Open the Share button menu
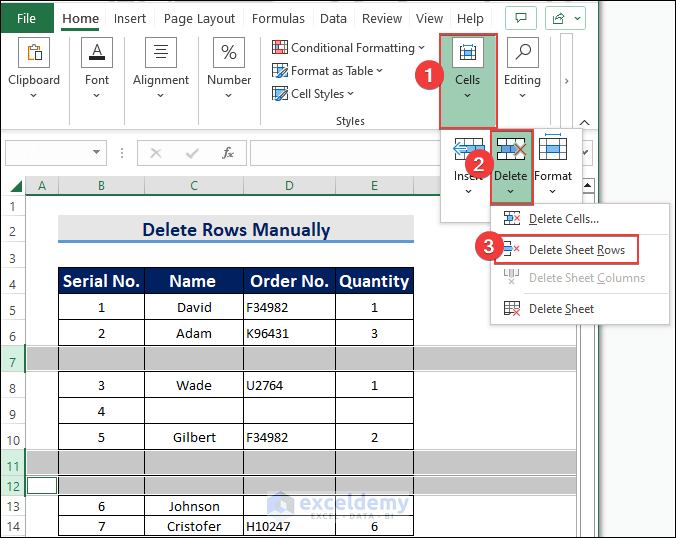676x538 pixels. click(x=565, y=18)
